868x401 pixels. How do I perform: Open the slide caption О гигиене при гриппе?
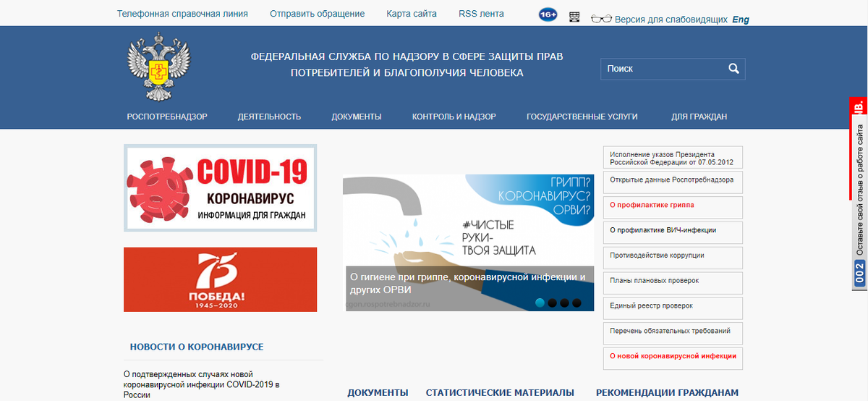pyautogui.click(x=468, y=283)
